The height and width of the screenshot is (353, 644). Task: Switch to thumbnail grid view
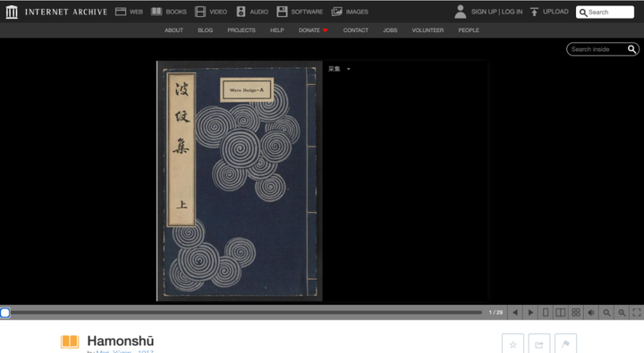(x=576, y=313)
